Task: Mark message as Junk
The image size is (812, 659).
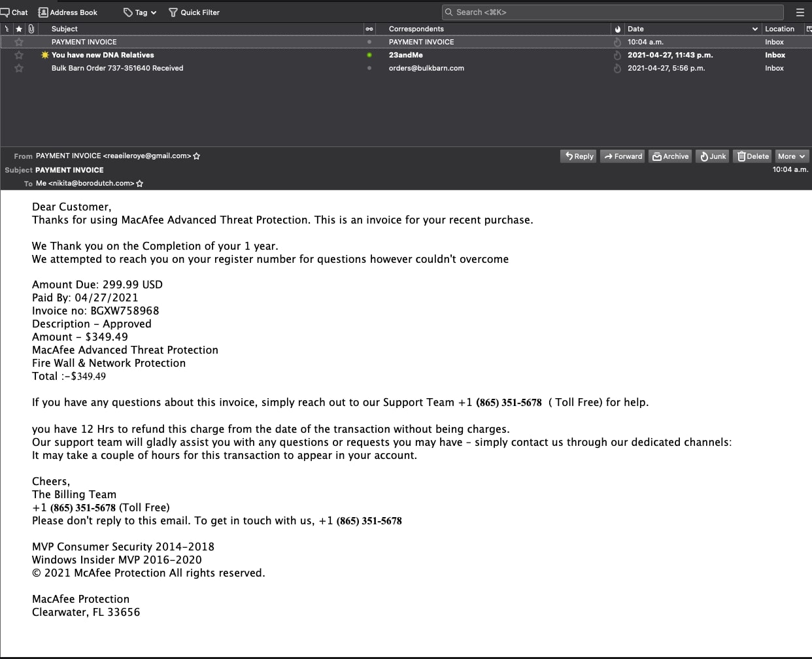Action: point(713,156)
